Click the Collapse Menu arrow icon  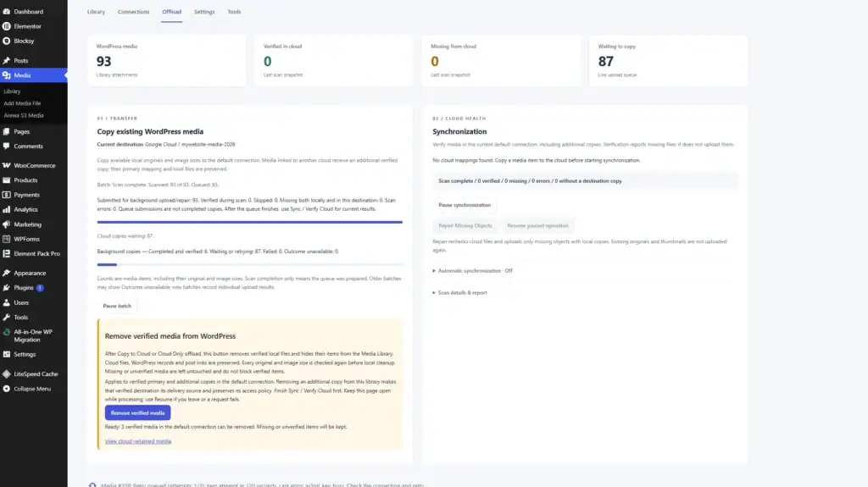pos(6,389)
